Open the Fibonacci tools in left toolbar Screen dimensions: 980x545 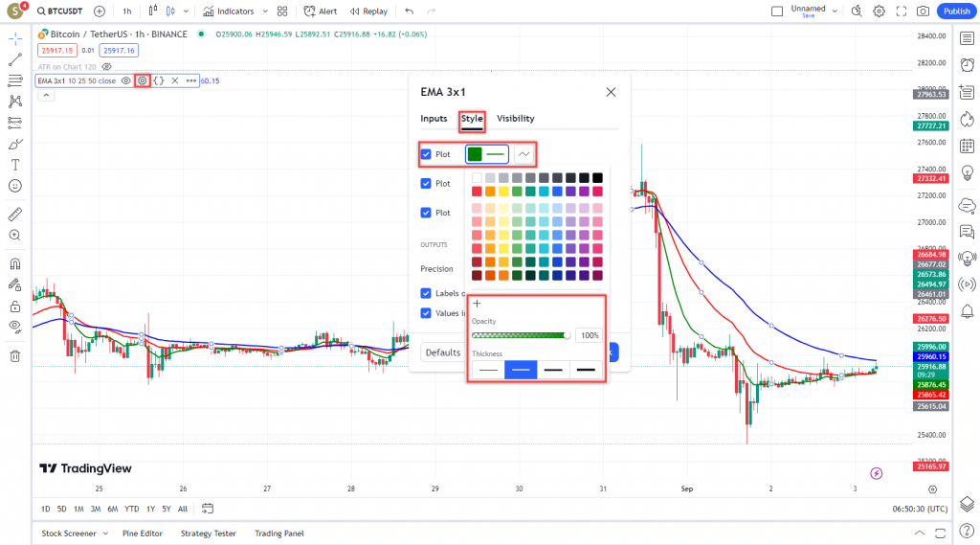click(x=15, y=80)
